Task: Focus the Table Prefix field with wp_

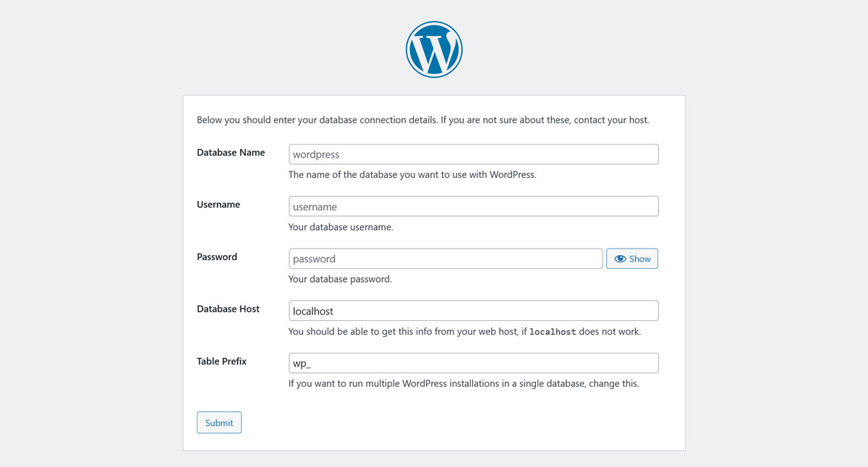Action: click(x=473, y=363)
